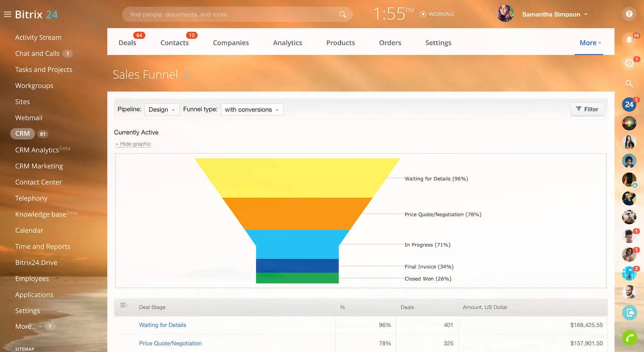644x352 pixels.
Task: Click the yellow funnel segment
Action: 297,178
